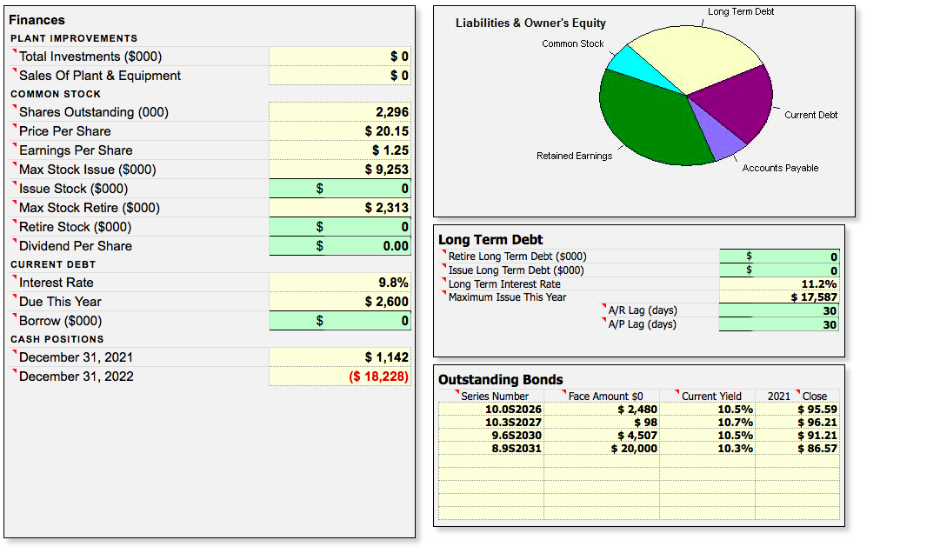The height and width of the screenshot is (560, 940).
Task: Click the Due This Year label
Action: point(60,302)
